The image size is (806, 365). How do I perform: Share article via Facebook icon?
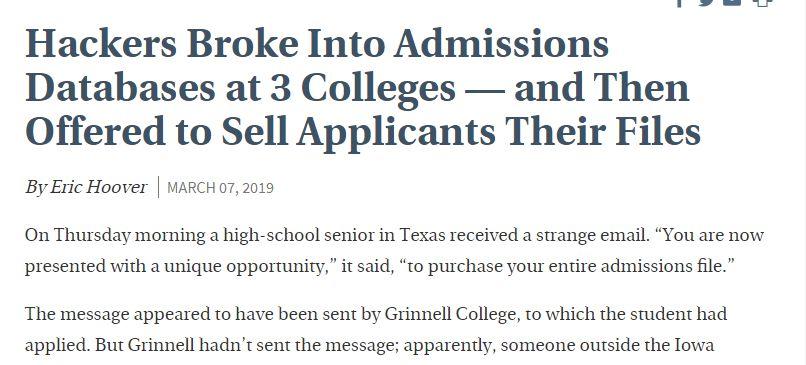coord(680,3)
